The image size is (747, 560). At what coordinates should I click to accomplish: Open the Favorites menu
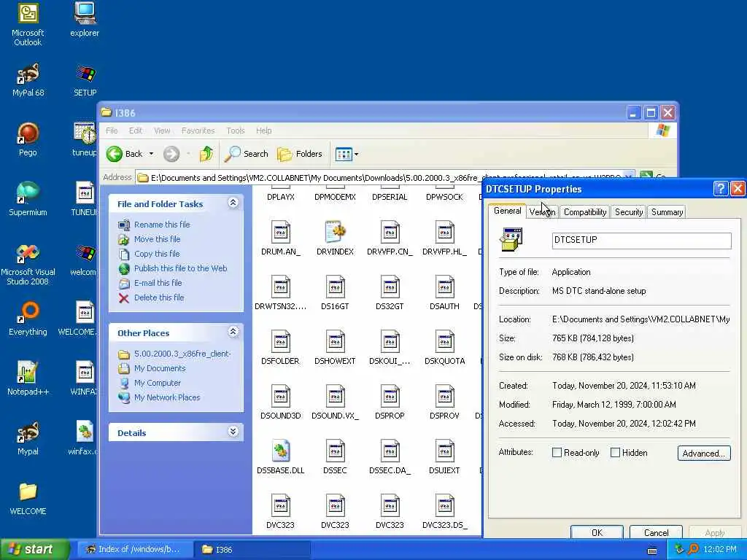coord(198,131)
